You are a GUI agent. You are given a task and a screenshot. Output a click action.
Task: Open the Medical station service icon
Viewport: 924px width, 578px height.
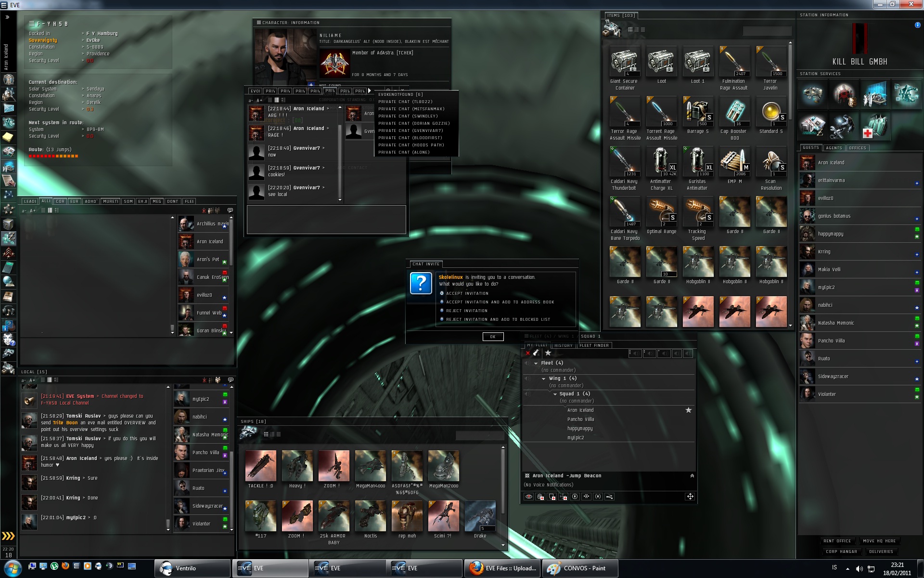(x=875, y=126)
